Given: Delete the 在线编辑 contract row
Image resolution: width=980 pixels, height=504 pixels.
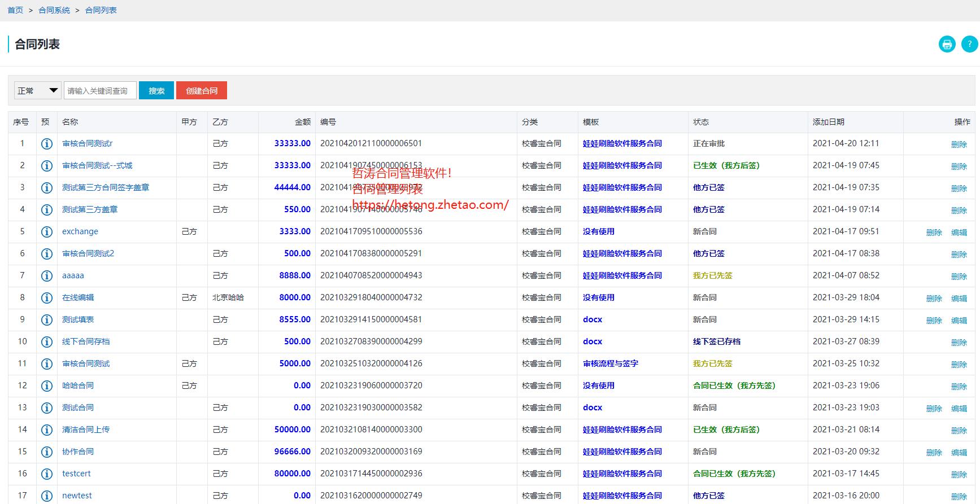Looking at the screenshot, I should (x=934, y=299).
